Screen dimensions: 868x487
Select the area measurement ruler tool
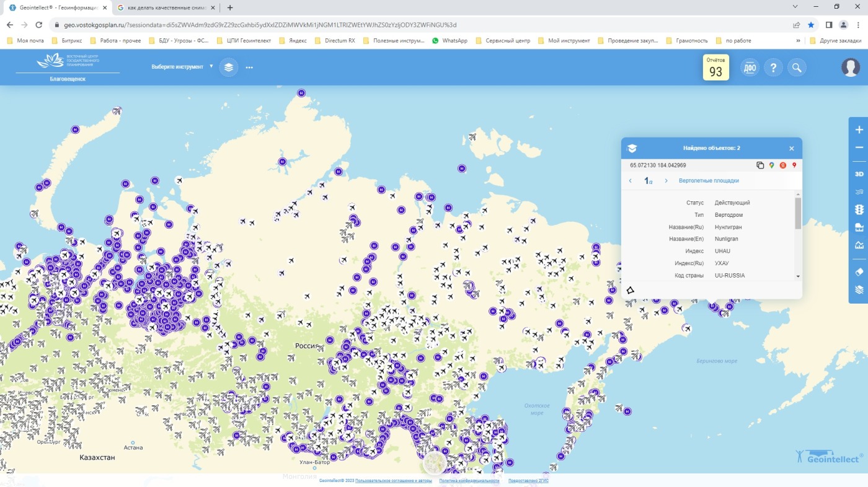(859, 227)
